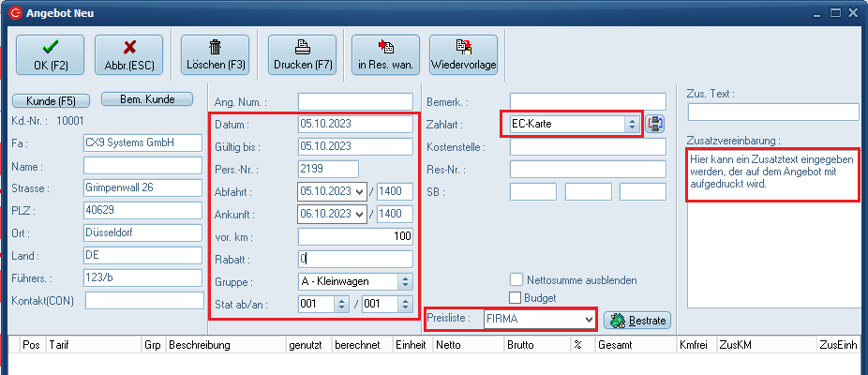Image resolution: width=868 pixels, height=375 pixels.
Task: Print the offer using Drucken (F7)
Action: tap(302, 55)
